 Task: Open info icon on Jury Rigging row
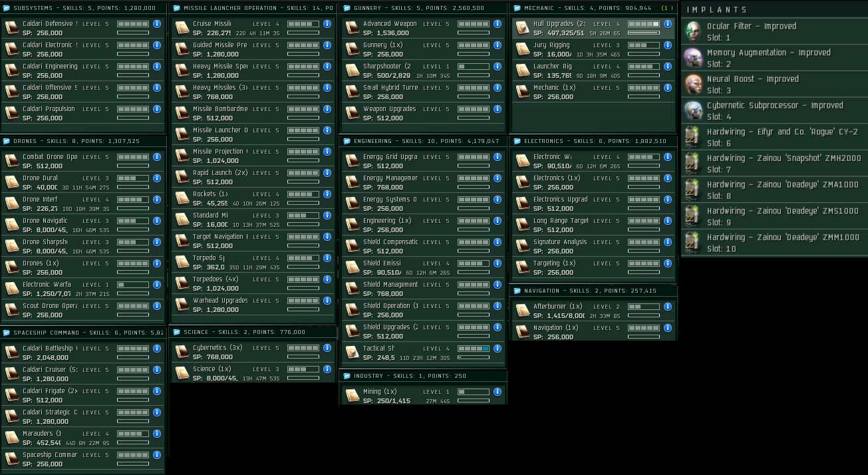click(668, 45)
